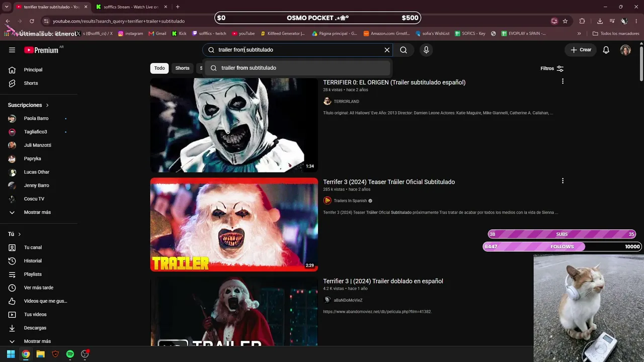Screen dimensions: 644x362
Task: Select the Shorts filter chip
Action: tap(182, 68)
